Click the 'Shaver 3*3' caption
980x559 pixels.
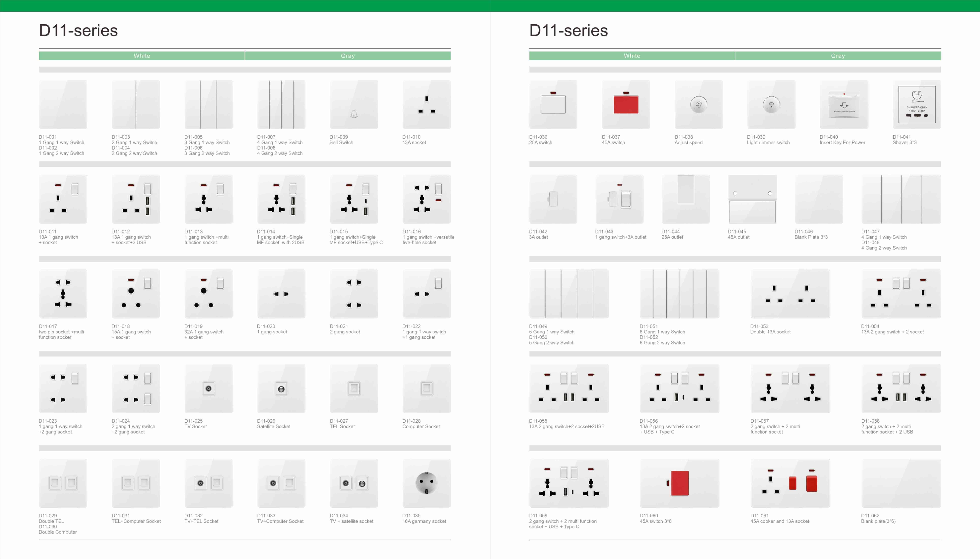click(x=904, y=142)
